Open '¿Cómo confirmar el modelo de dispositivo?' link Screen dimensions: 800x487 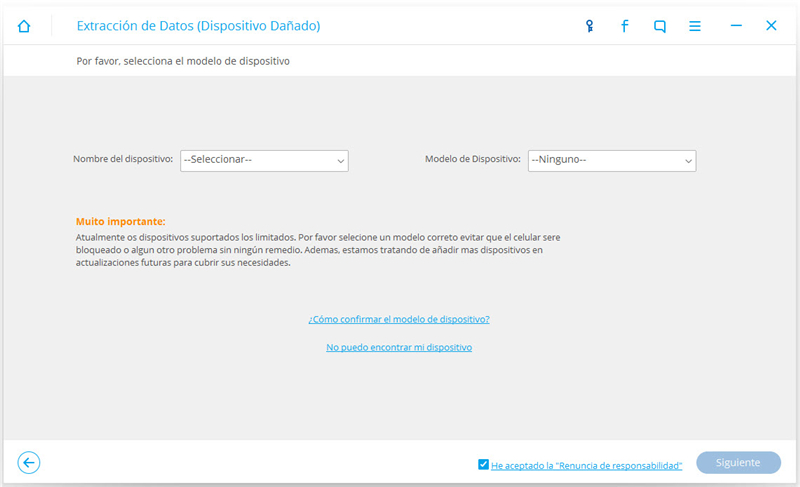(399, 319)
